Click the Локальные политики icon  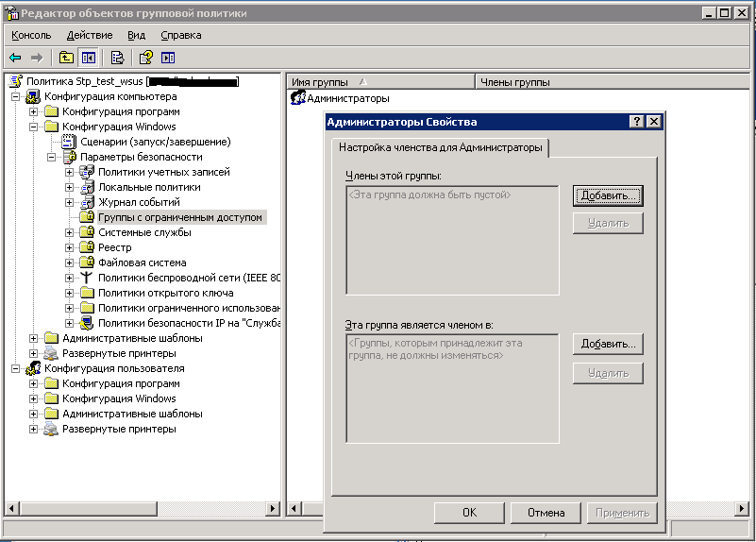[87, 187]
